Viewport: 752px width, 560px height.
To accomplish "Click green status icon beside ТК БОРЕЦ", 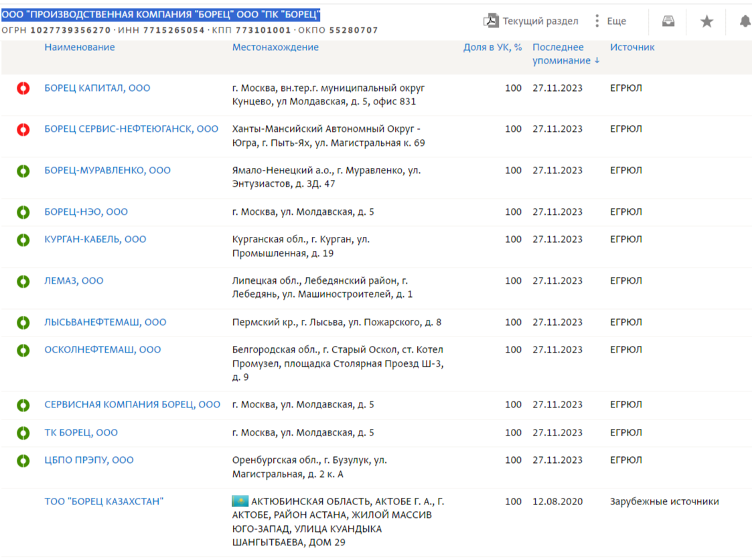I will [23, 433].
